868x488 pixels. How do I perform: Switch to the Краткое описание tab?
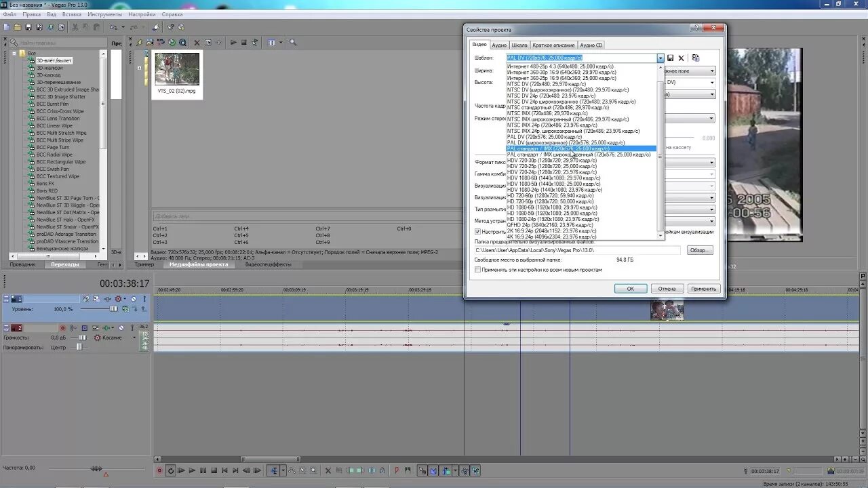[553, 45]
